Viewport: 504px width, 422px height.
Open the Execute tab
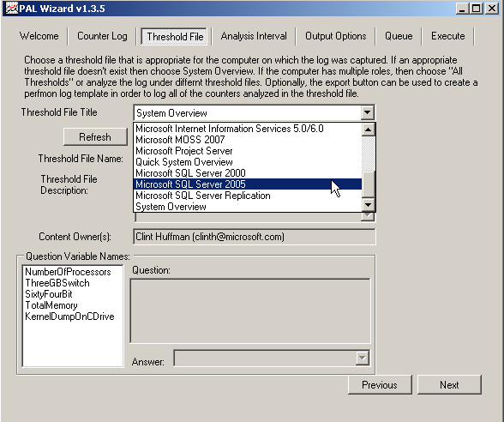coord(447,36)
